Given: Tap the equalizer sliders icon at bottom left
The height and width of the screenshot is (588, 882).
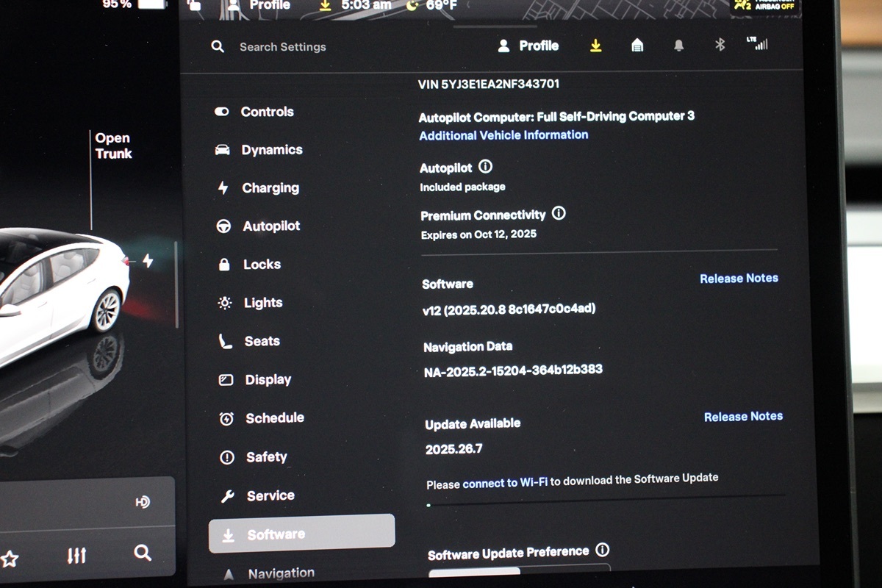Looking at the screenshot, I should tap(76, 555).
